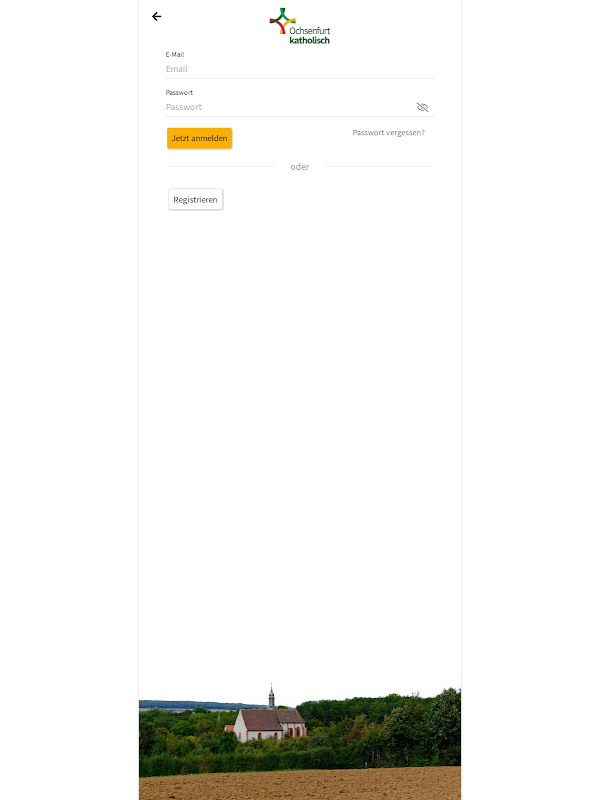This screenshot has height=800, width=600.
Task: Go back using the left arrow icon
Action: [157, 17]
